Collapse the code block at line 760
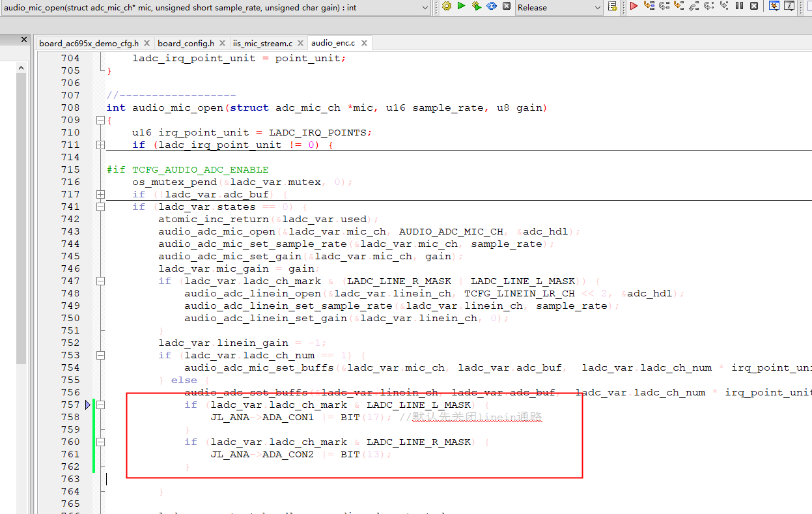The height and width of the screenshot is (514, 812). point(100,442)
